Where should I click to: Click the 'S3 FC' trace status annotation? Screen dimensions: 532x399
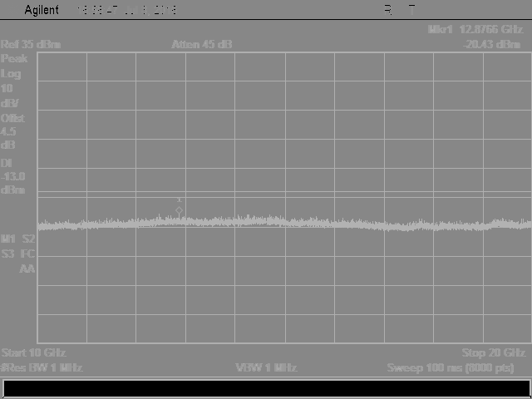click(18, 254)
